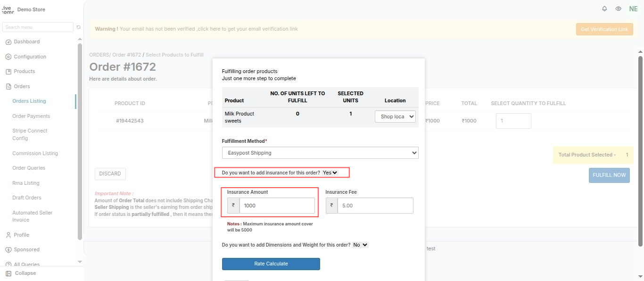Click the NE user avatar
644x281 pixels.
(633, 9)
